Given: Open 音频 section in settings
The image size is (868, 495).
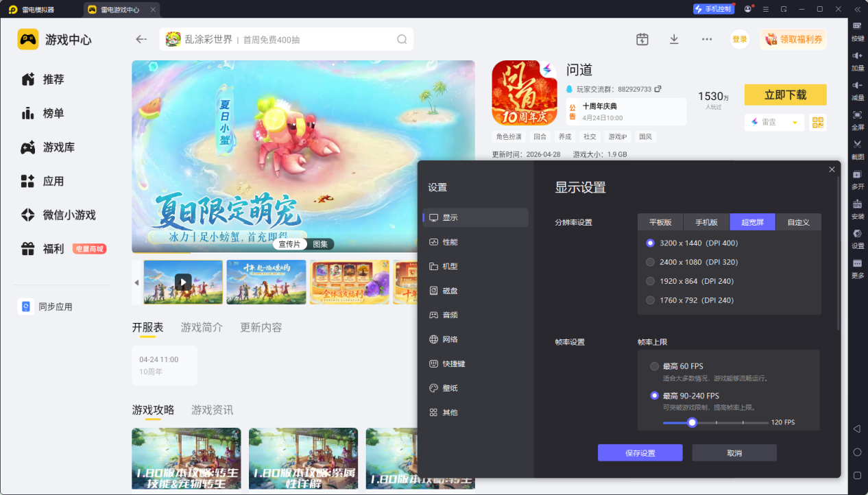Looking at the screenshot, I should pos(476,315).
